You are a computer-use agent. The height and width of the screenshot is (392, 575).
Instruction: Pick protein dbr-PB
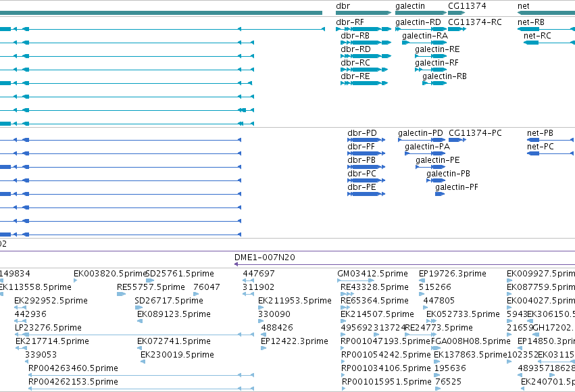click(x=361, y=160)
